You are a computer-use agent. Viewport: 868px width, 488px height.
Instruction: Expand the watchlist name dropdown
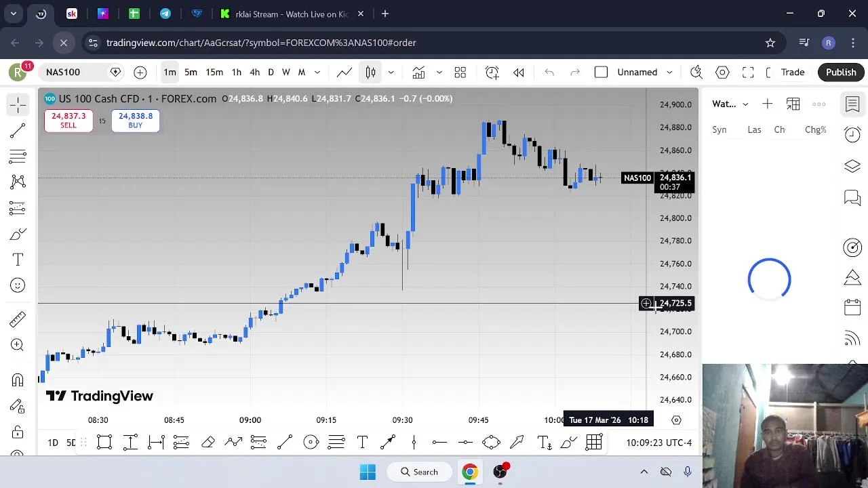coord(745,104)
